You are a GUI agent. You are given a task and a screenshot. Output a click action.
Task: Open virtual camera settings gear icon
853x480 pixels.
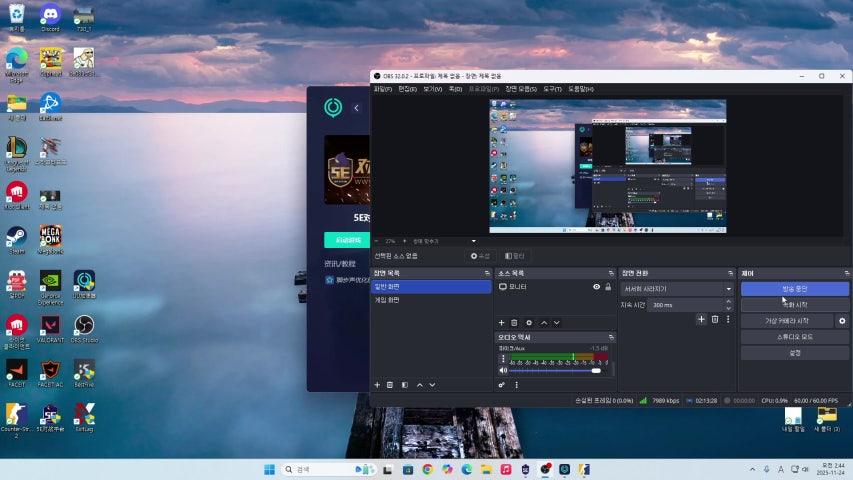(x=842, y=321)
